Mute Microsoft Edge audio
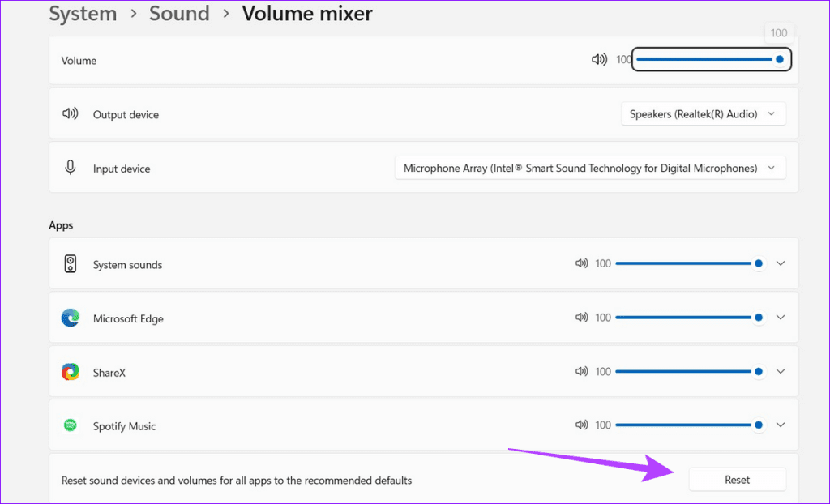Screen dimensions: 830x504 click(582, 317)
